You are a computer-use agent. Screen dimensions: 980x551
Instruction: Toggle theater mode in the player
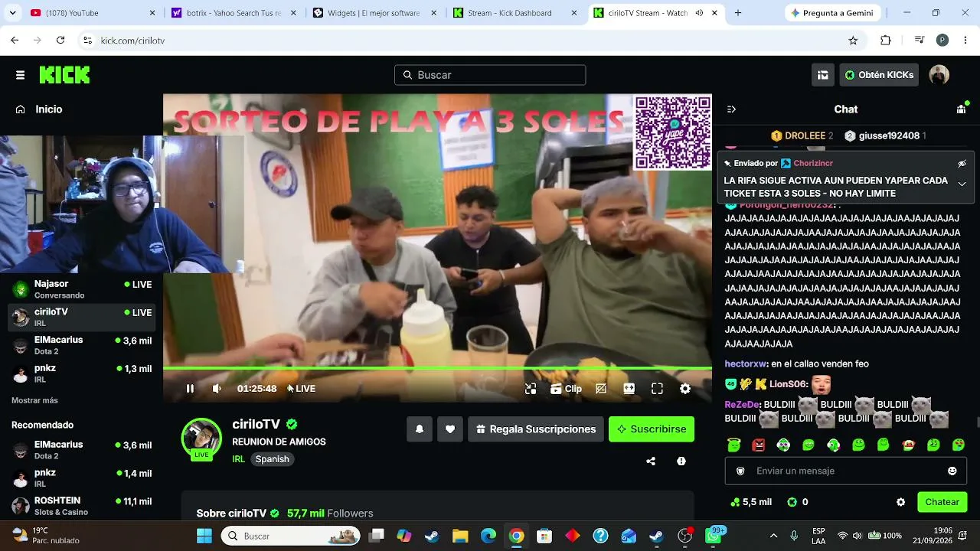[x=629, y=389]
